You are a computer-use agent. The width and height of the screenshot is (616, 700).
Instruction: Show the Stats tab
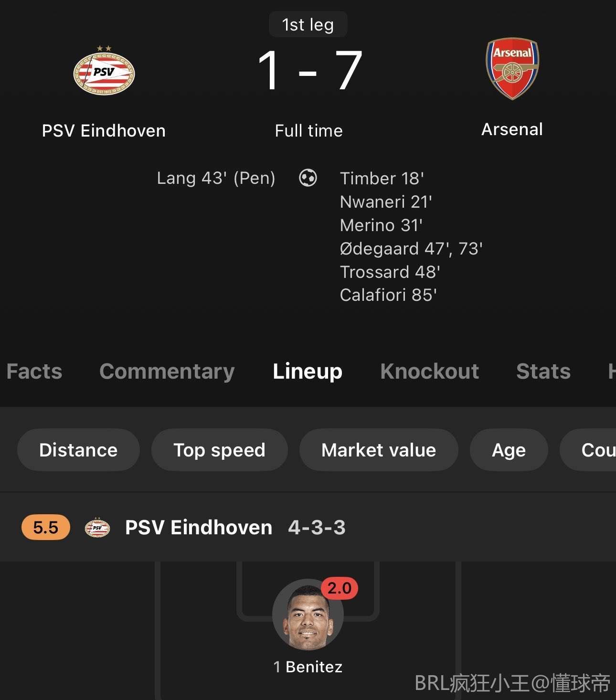pyautogui.click(x=543, y=371)
